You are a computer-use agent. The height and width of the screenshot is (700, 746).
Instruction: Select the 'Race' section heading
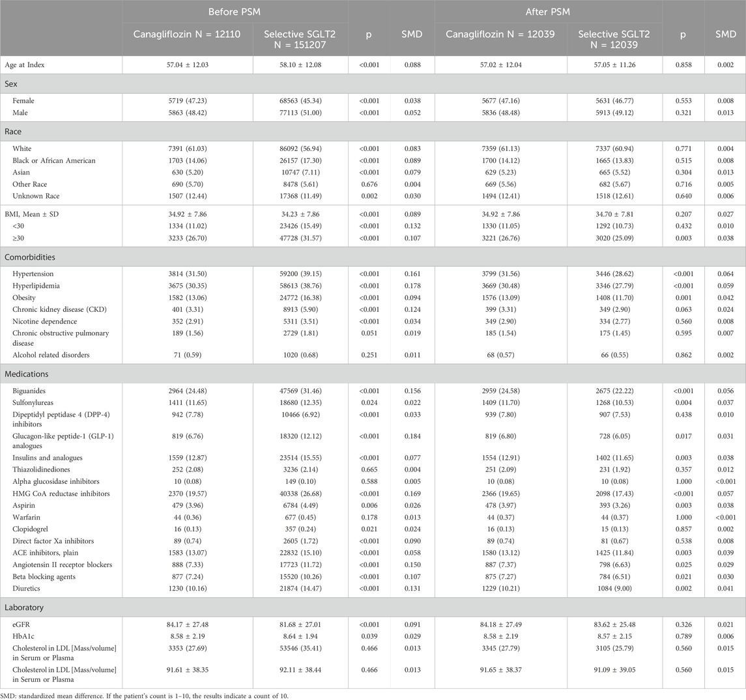(x=15, y=131)
